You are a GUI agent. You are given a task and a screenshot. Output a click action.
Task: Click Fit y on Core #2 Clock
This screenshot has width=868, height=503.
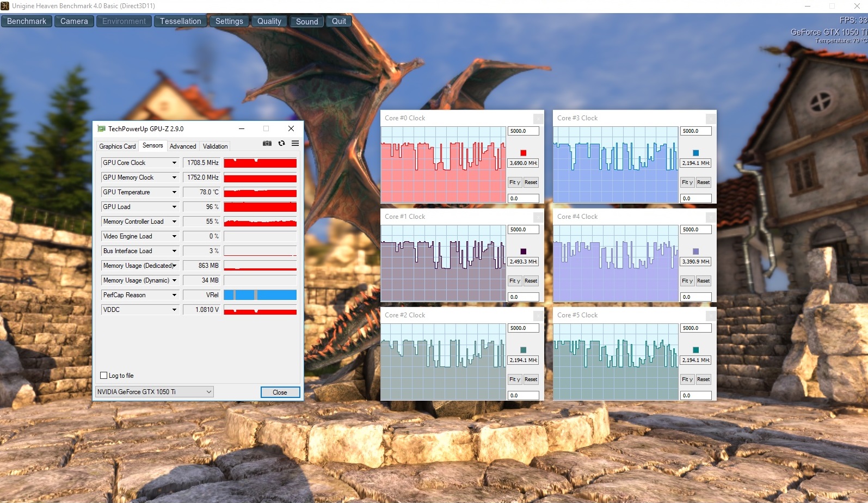(x=515, y=379)
